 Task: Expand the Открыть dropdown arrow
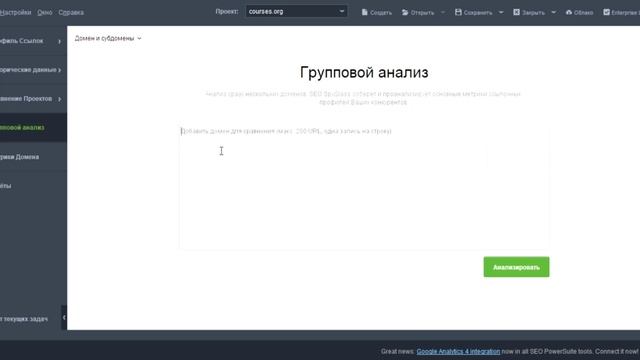click(443, 12)
